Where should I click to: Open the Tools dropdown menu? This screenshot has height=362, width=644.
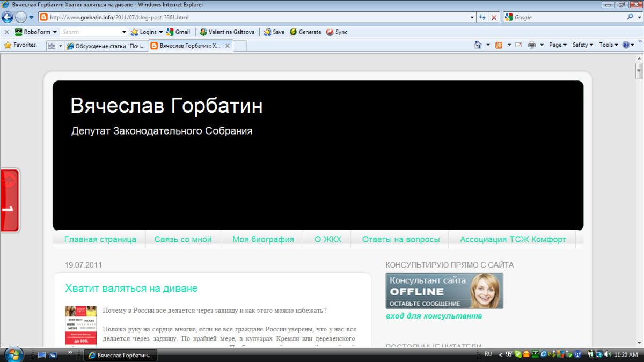click(x=608, y=45)
